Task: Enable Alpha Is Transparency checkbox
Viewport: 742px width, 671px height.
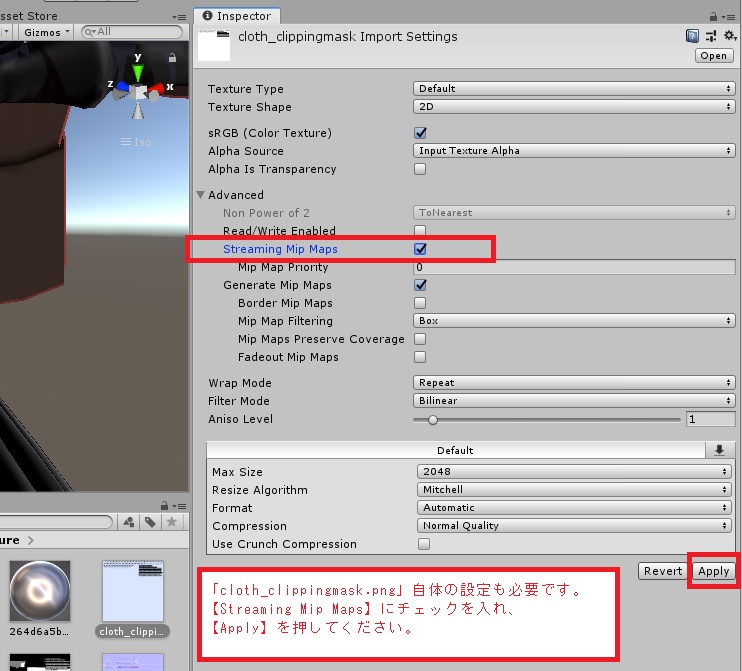Action: coord(420,169)
